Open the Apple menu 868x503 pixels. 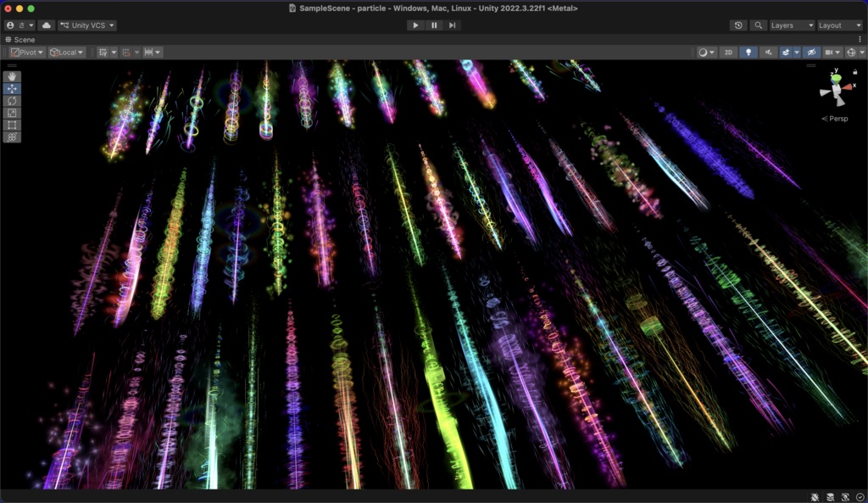click(x=9, y=25)
